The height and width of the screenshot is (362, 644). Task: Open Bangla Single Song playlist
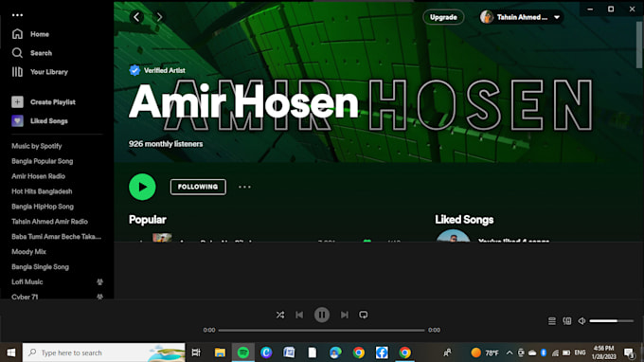tap(40, 267)
